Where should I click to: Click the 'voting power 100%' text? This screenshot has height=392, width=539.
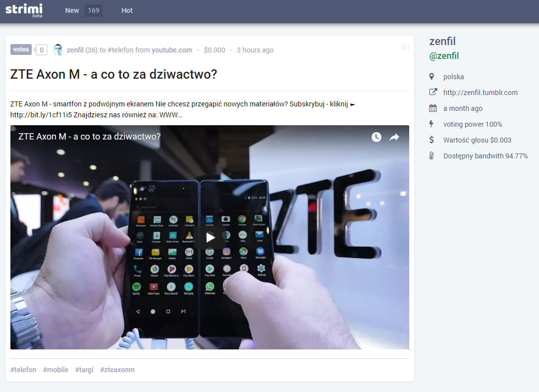[473, 124]
